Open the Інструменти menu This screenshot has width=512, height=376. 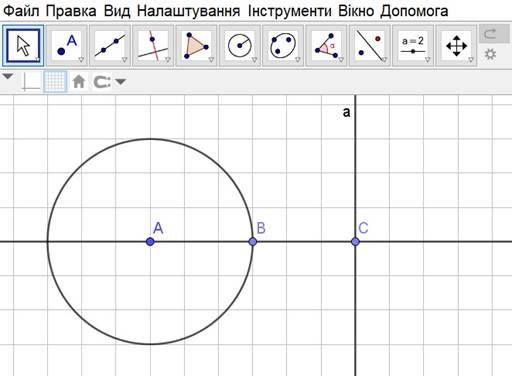(290, 12)
